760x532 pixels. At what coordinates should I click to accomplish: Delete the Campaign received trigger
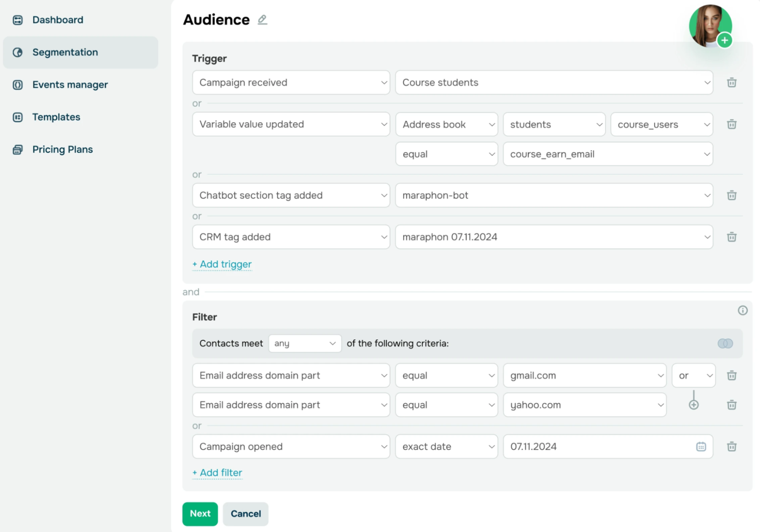click(731, 82)
